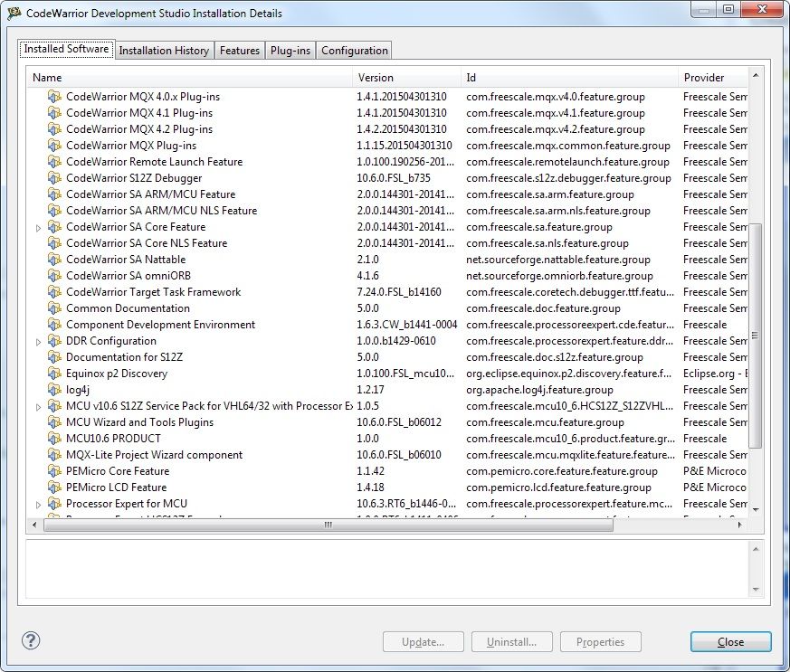
Task: Switch to the Installed Software tab
Action: pos(66,49)
